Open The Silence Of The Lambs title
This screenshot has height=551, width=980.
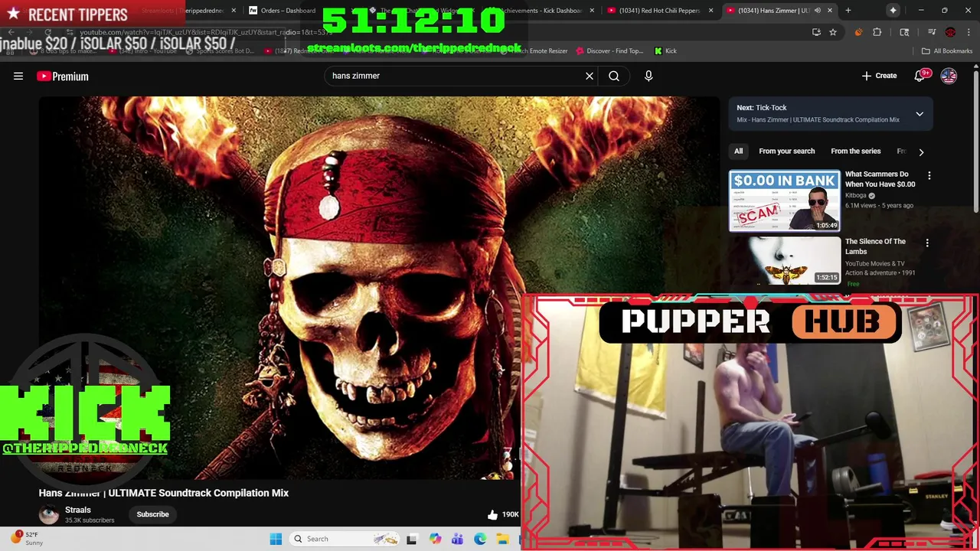[x=875, y=246]
